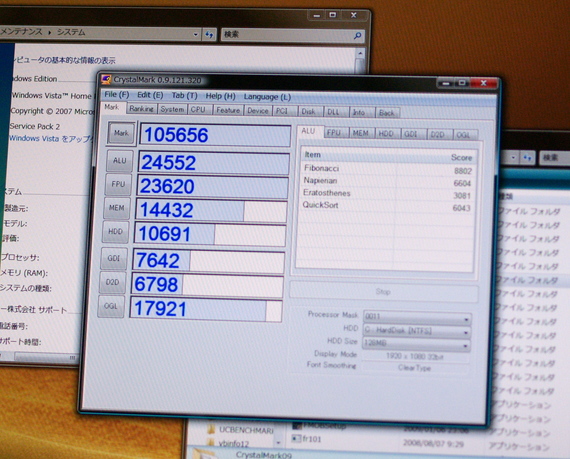Run the HDD benchmark button
This screenshot has width=570, height=459.
[115, 231]
